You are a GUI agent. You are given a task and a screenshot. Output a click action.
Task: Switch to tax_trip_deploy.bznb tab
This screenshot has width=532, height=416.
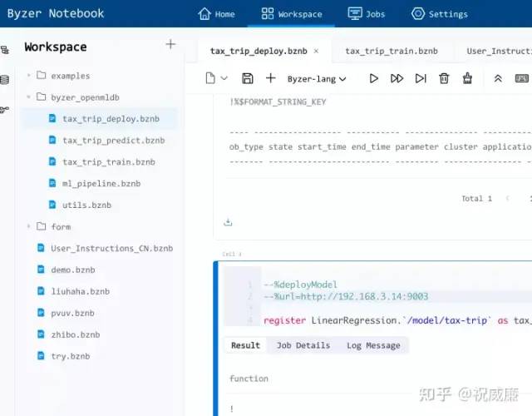point(259,51)
